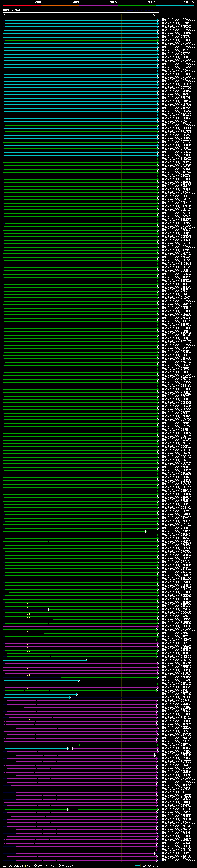Pick hit UniRef100_P49135
Image resolution: width=197 pixels, height=868 pixels.
(177, 115)
